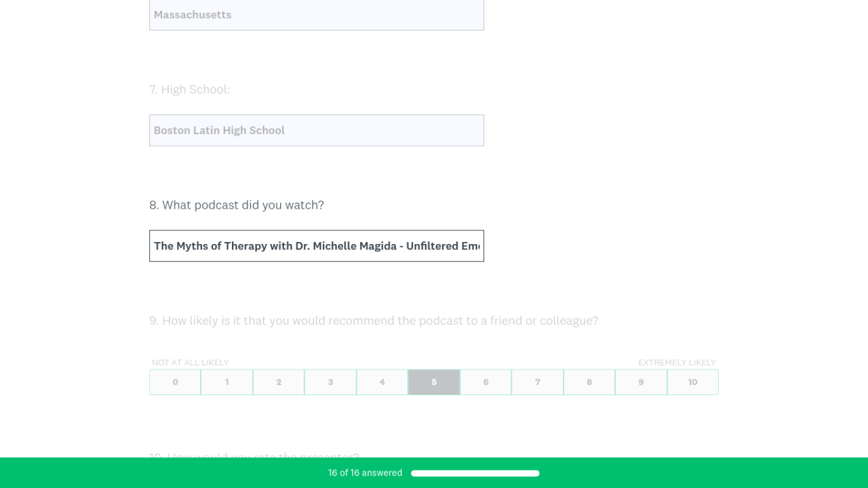Click the selected rating 5 option
Viewport: 868px width, 488px height.
434,382
